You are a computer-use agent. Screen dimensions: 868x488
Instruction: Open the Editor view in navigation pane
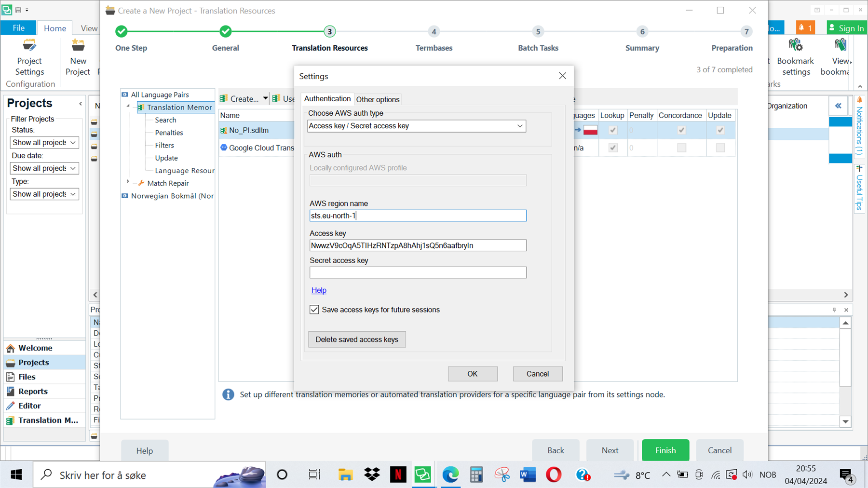(x=44, y=406)
